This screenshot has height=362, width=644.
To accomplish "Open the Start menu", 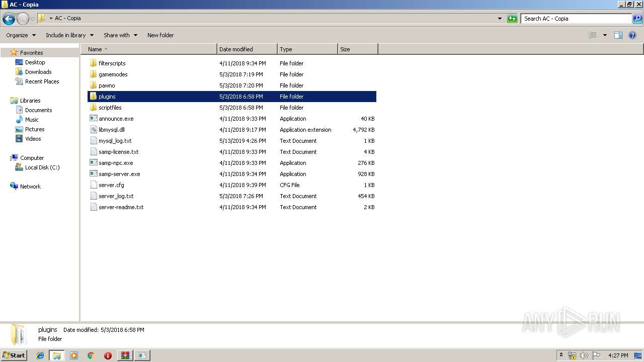I will click(14, 355).
